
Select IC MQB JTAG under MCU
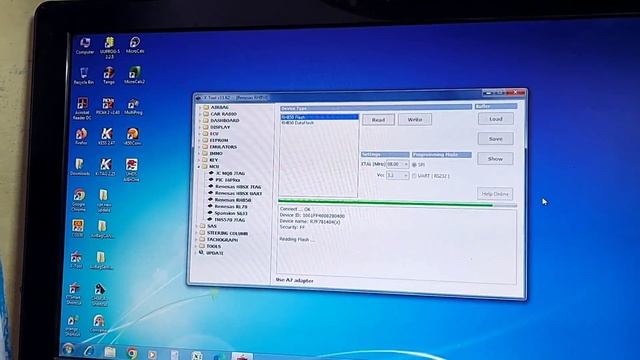[227, 173]
